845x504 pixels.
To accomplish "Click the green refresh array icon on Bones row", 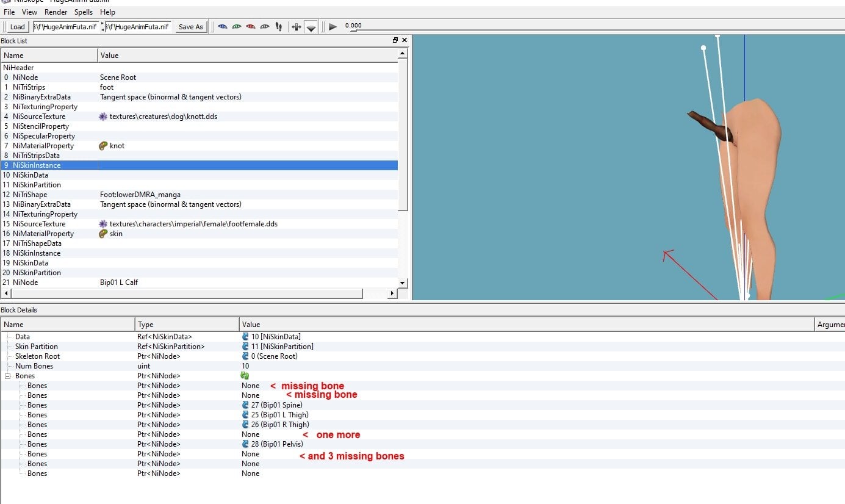I will coord(245,376).
